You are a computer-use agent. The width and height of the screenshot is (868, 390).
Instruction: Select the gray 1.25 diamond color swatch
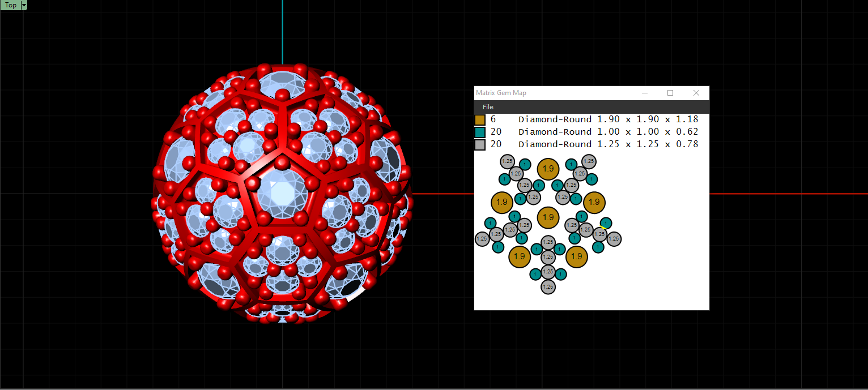480,145
